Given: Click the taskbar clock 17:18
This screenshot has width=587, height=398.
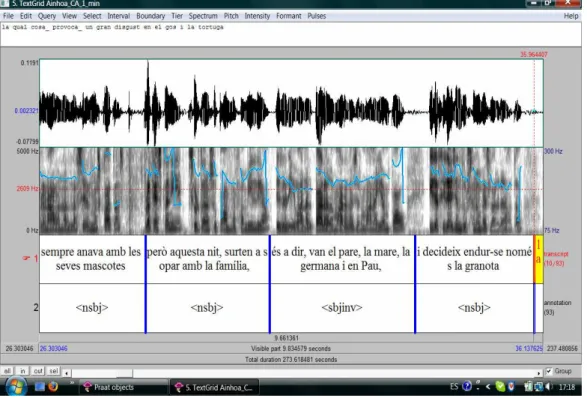Looking at the screenshot, I should (567, 387).
